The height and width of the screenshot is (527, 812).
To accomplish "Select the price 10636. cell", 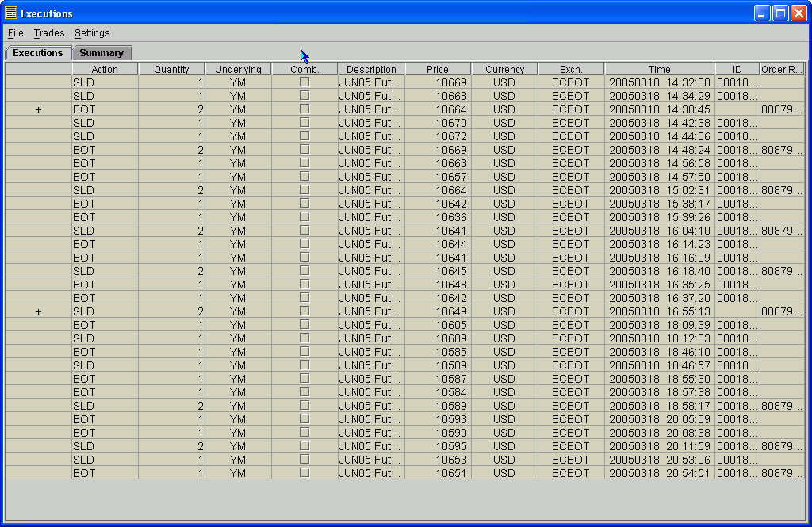I will (438, 217).
